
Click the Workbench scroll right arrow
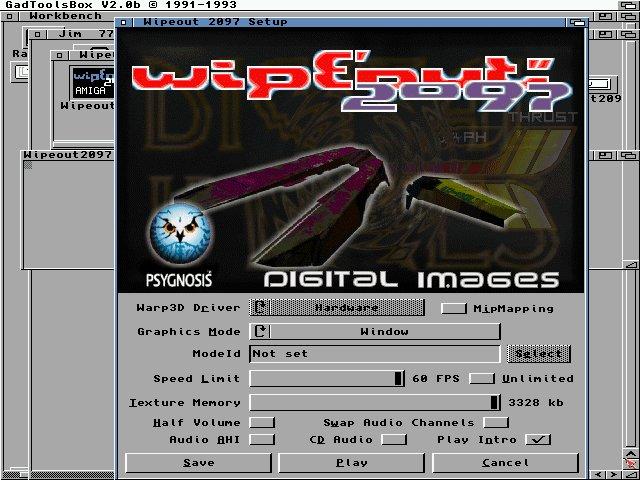pyautogui.click(x=613, y=475)
